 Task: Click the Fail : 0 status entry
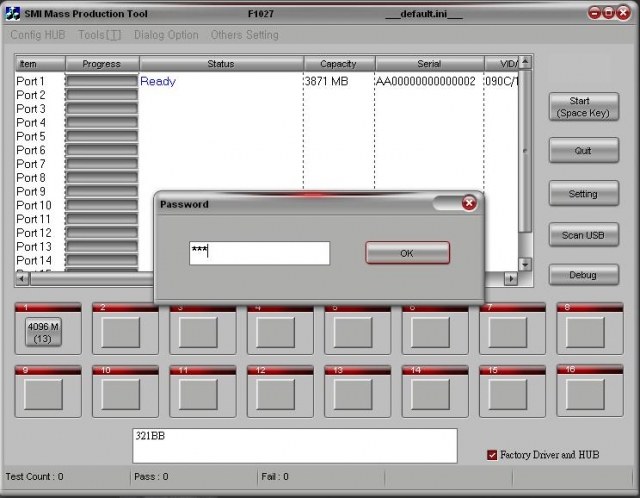coord(275,476)
